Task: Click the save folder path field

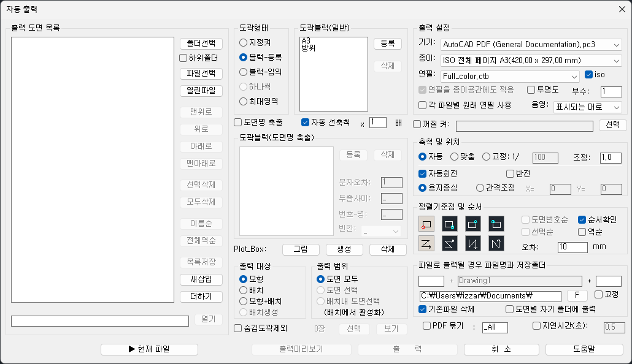Action: (x=490, y=296)
